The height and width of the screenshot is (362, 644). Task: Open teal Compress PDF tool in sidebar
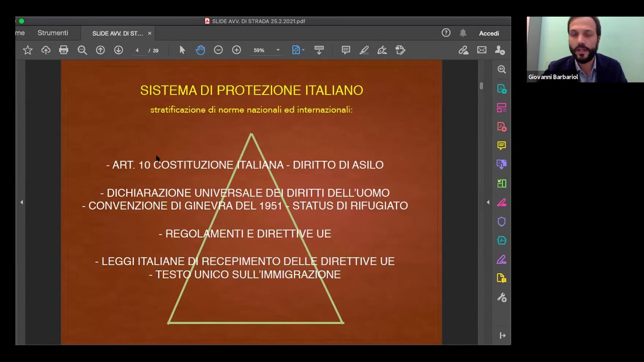[502, 241]
